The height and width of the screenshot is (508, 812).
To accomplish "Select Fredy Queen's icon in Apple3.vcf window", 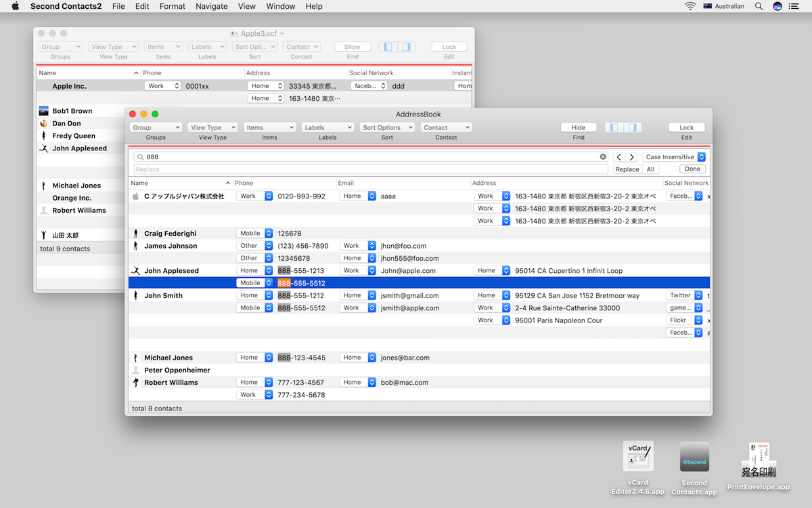I will (44, 136).
